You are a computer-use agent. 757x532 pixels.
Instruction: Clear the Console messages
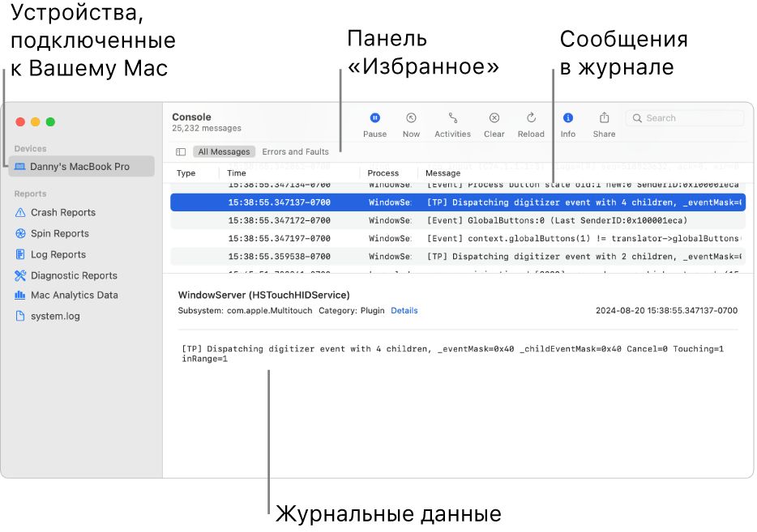coord(494,125)
